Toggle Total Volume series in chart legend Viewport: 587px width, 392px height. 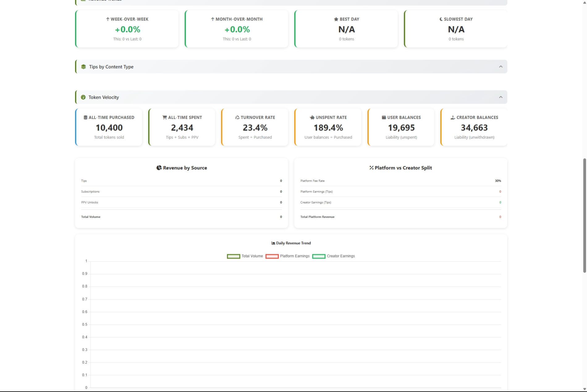point(245,256)
